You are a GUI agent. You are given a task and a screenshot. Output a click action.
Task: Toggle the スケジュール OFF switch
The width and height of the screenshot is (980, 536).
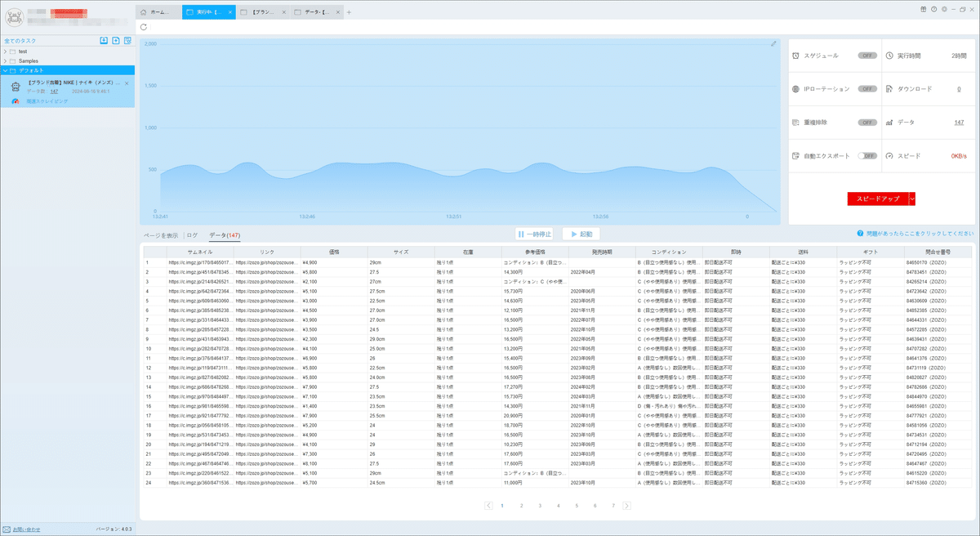point(867,56)
